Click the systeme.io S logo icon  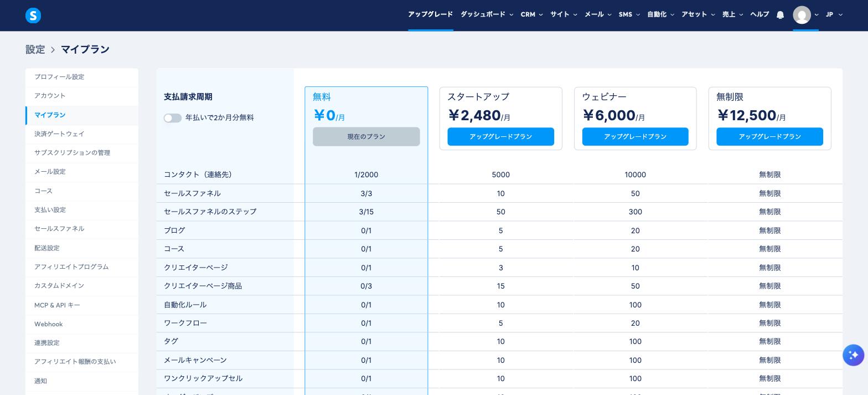[x=33, y=16]
